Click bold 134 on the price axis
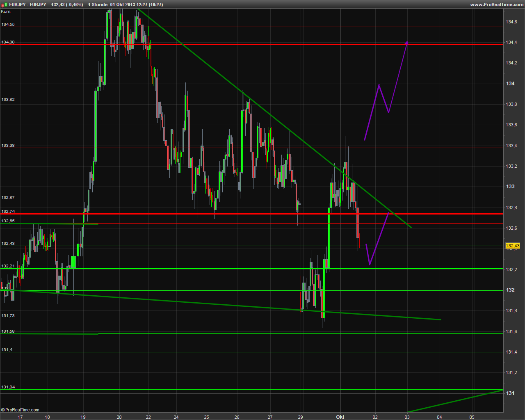 coord(510,83)
